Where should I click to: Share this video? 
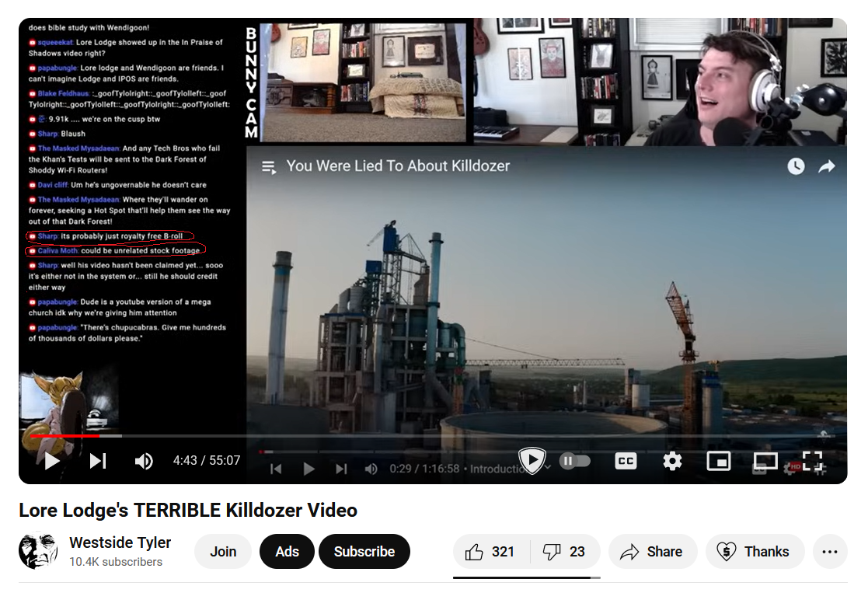[653, 552]
